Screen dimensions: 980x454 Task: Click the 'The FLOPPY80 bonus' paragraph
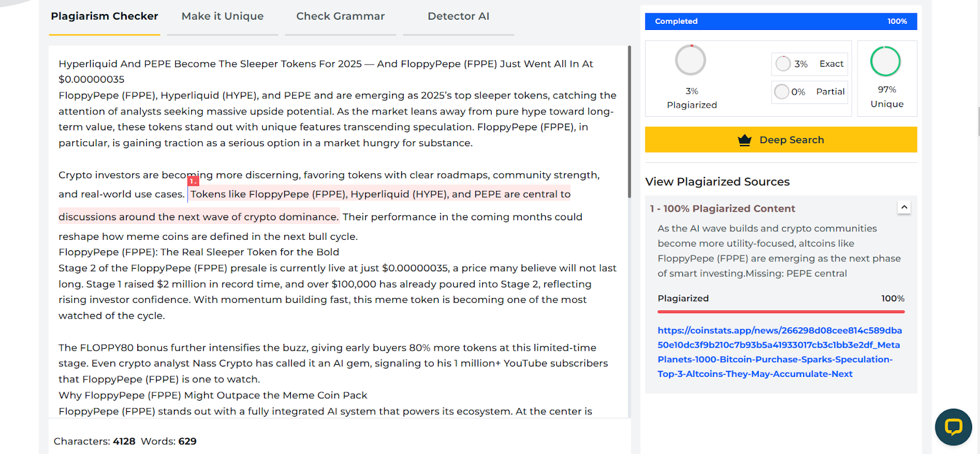[333, 363]
